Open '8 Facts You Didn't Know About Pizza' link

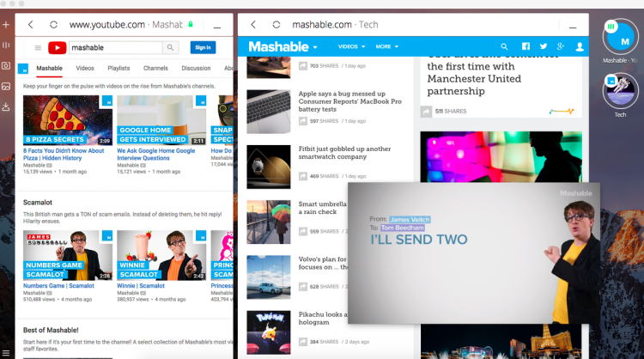point(64,155)
